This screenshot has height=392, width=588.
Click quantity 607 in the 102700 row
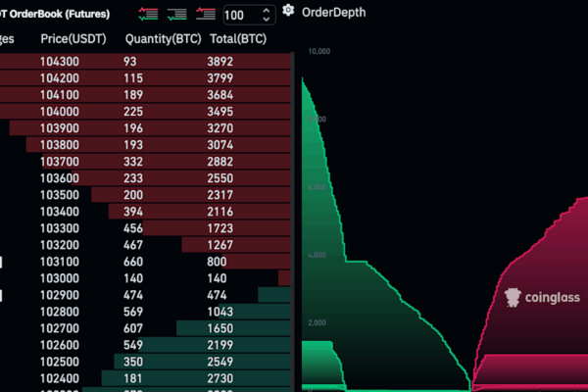coord(133,328)
